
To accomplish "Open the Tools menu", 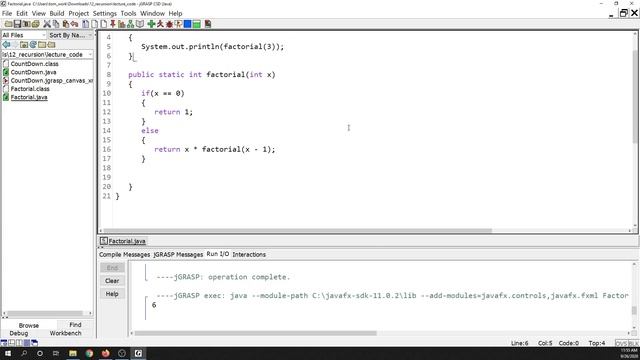I will coord(128,13).
